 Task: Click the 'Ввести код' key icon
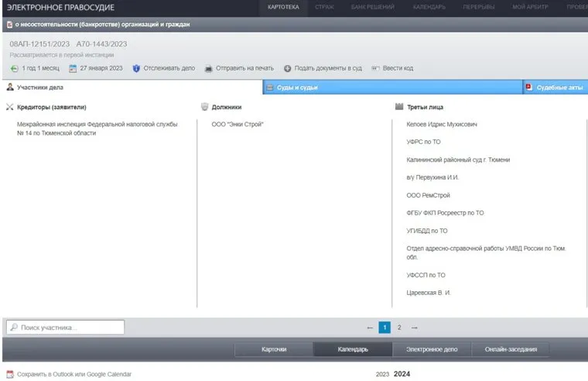point(375,68)
